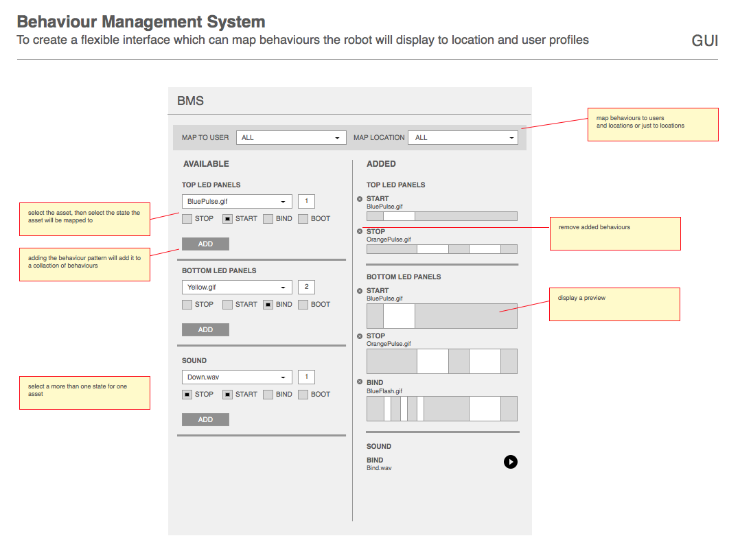
Task: Click Bottom LED STOP OrangePulse preview
Action: (x=442, y=362)
